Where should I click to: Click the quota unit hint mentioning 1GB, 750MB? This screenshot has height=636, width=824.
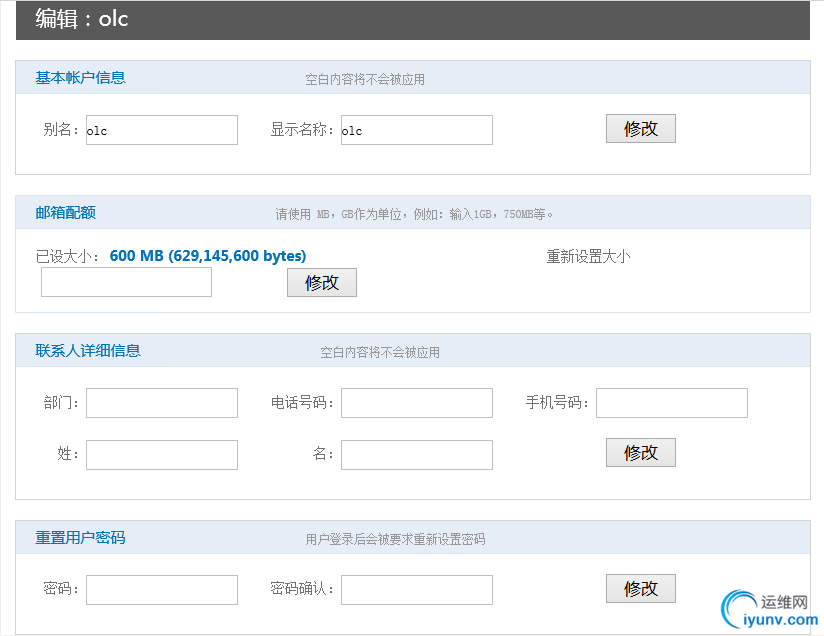point(414,214)
